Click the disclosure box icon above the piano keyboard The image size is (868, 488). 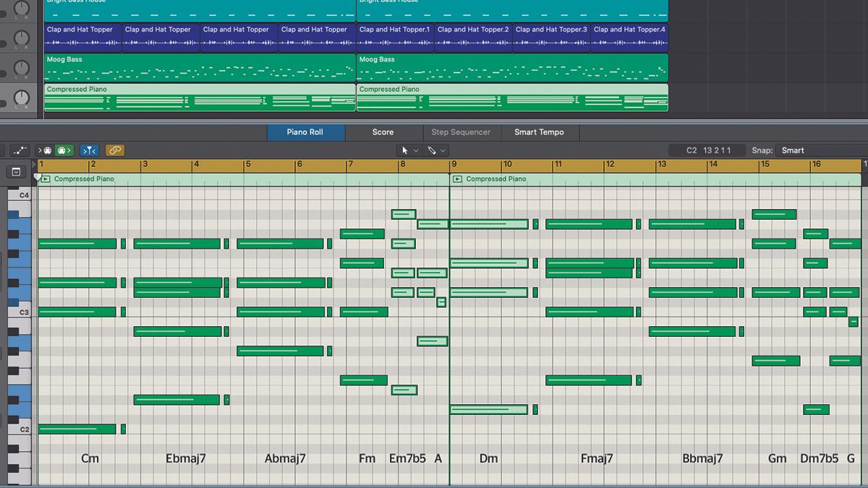point(16,172)
